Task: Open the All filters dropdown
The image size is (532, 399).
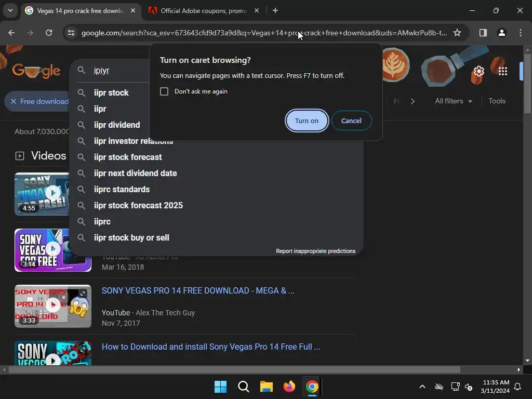Action: pos(453,101)
